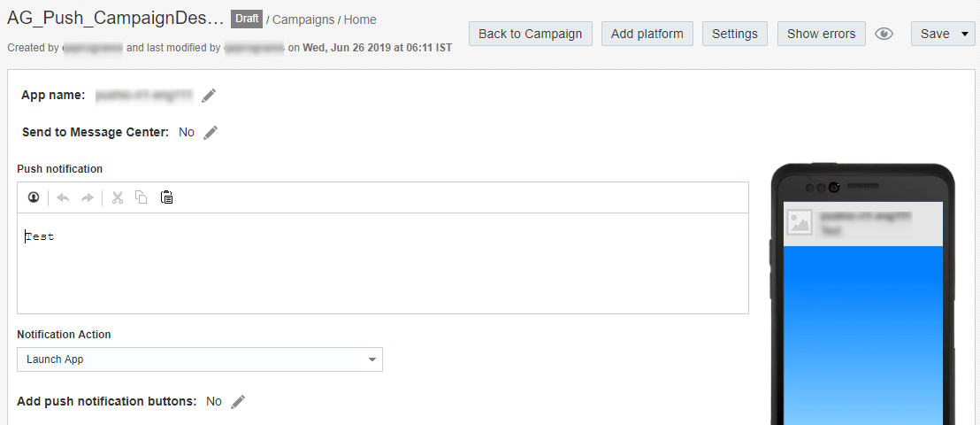Viewport: 980px width, 425px height.
Task: Edit the App name with pencil icon
Action: point(209,96)
